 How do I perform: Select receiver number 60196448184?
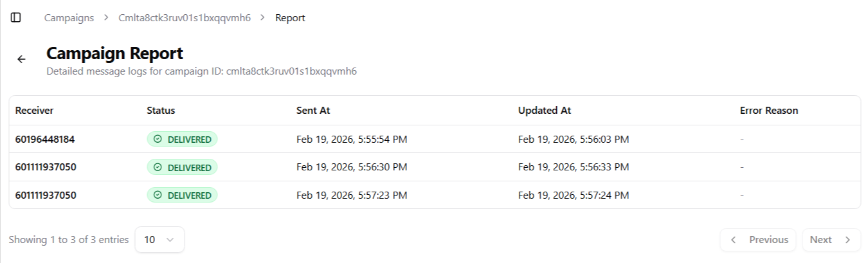point(44,139)
